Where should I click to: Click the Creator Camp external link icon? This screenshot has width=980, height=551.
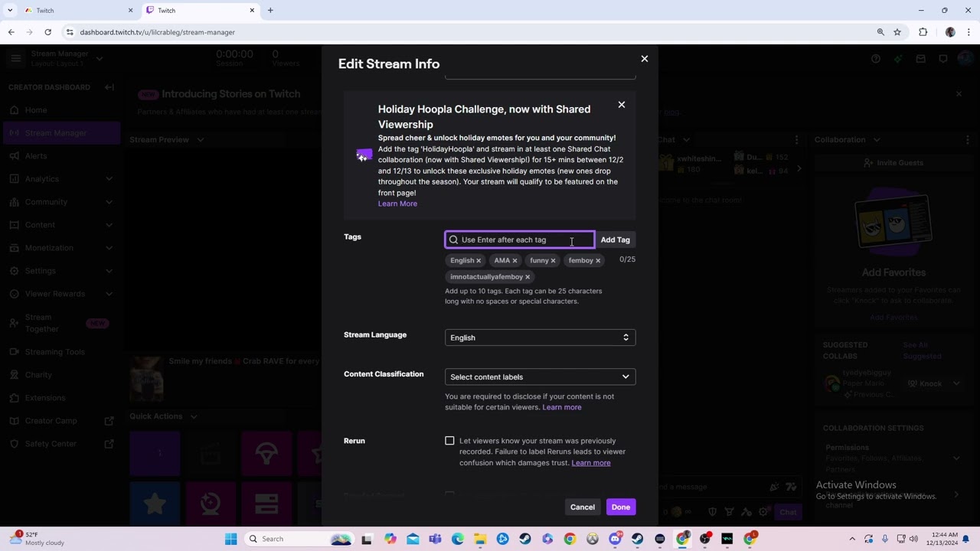click(x=109, y=421)
